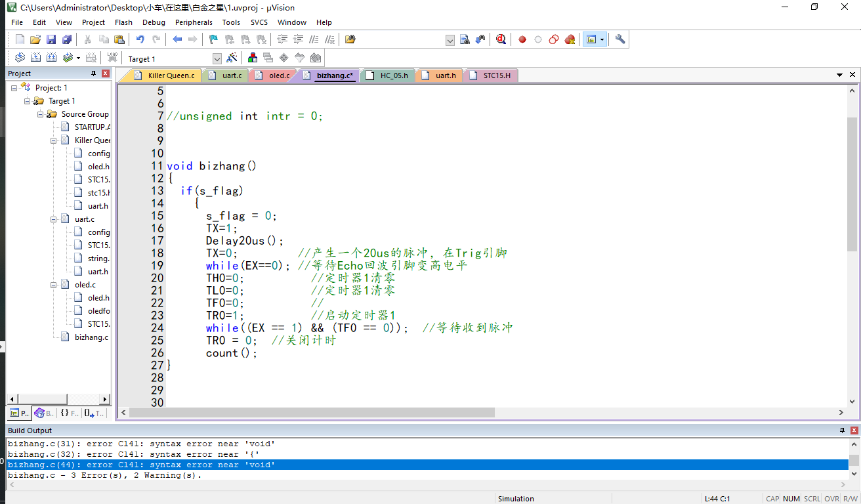Open the File menu
This screenshot has width=861, height=504.
pos(17,22)
